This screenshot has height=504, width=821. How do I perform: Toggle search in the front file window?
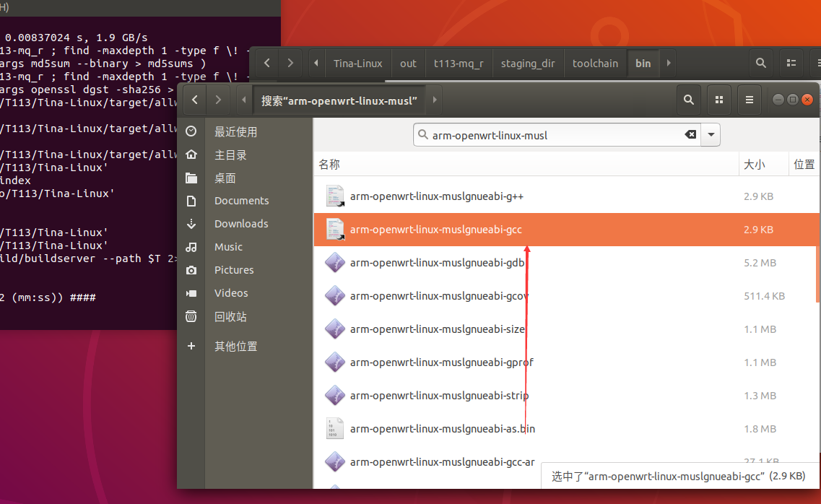pyautogui.click(x=689, y=100)
